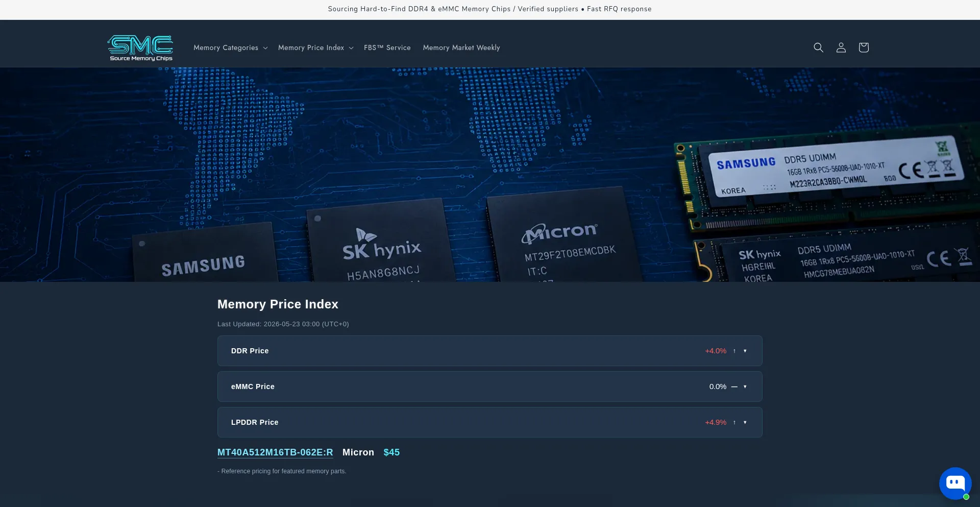Open the live chat bubble
The height and width of the screenshot is (507, 980).
point(955,483)
